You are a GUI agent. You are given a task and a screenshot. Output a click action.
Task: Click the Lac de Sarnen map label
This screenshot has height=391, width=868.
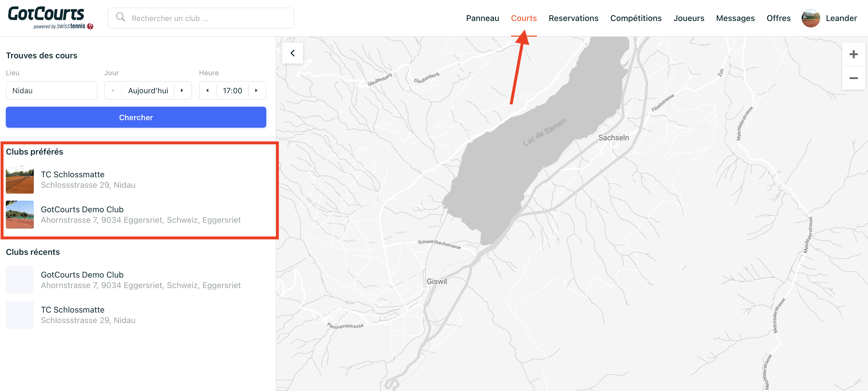point(544,132)
